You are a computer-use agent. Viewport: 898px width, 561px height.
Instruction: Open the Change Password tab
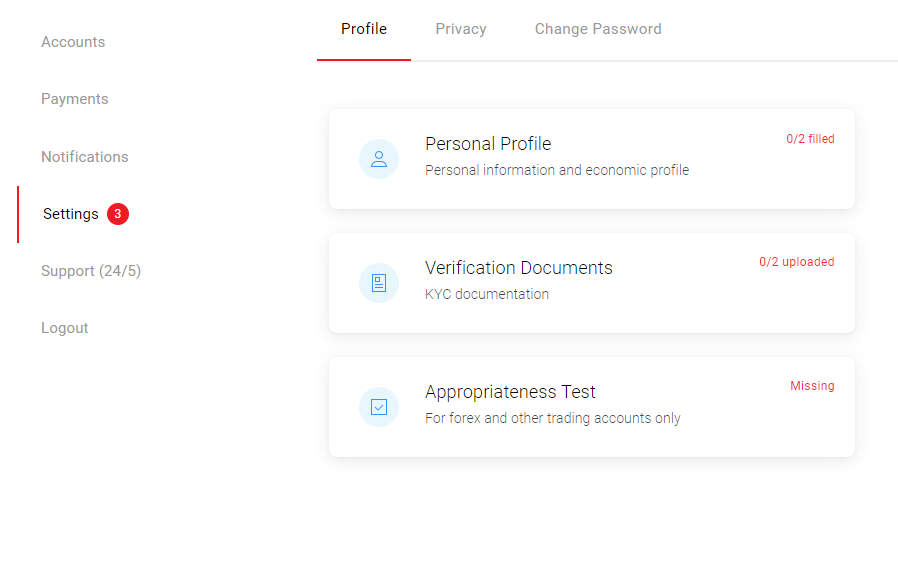tap(598, 29)
